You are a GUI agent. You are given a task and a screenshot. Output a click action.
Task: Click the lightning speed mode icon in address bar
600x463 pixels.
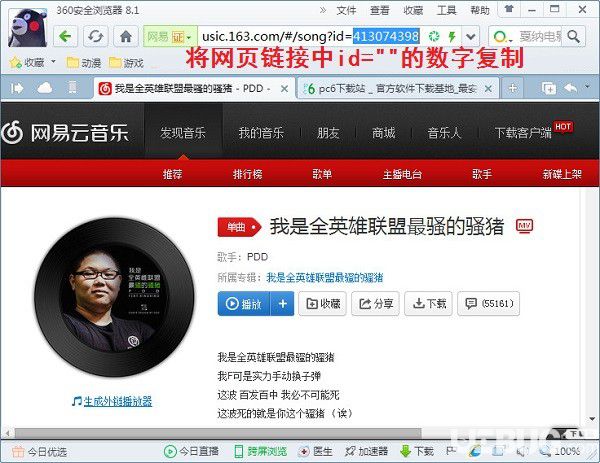click(x=452, y=37)
